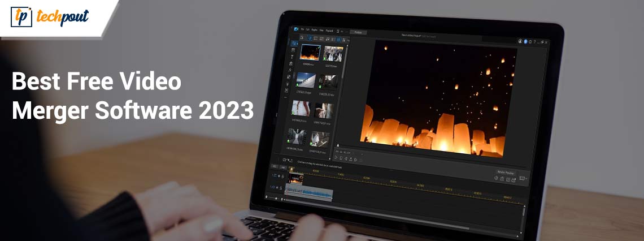This screenshot has width=644, height=241.
Task: Toggle the lock on video track 1
Action: point(282,177)
